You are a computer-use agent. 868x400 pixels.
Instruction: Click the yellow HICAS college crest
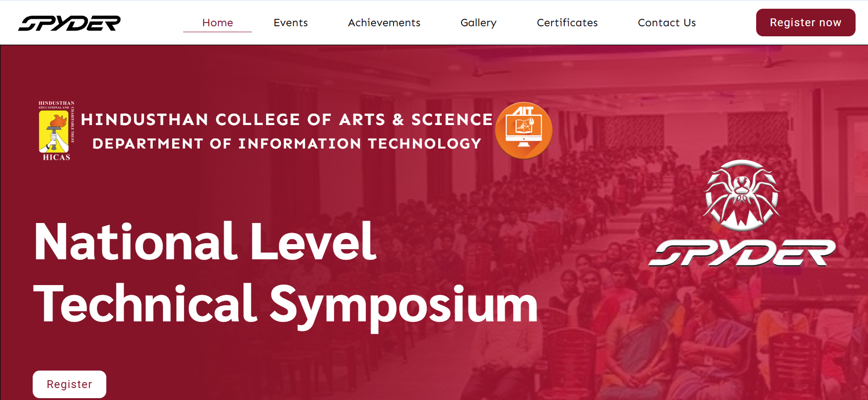click(54, 131)
